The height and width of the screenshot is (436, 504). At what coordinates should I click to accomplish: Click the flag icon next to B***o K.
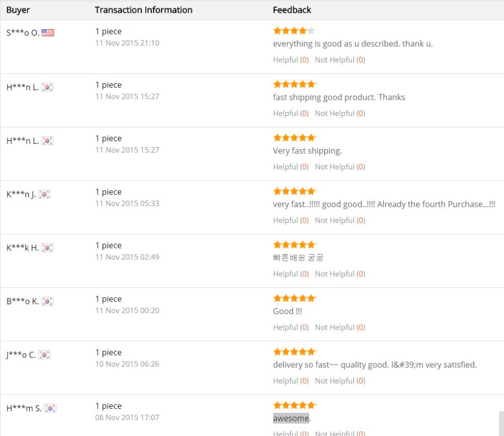(47, 301)
